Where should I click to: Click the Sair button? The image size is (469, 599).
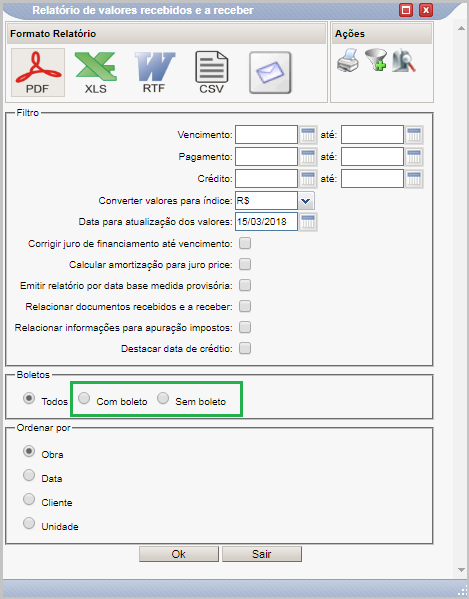pyautogui.click(x=262, y=554)
